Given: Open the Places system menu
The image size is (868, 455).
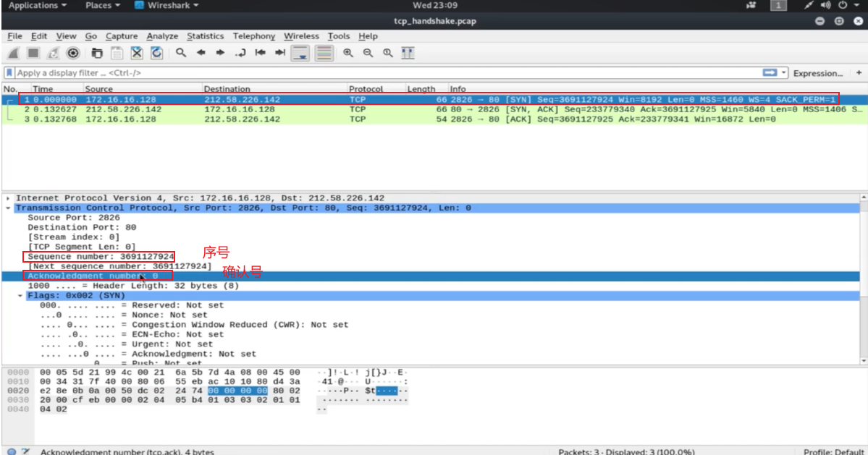Looking at the screenshot, I should point(103,6).
